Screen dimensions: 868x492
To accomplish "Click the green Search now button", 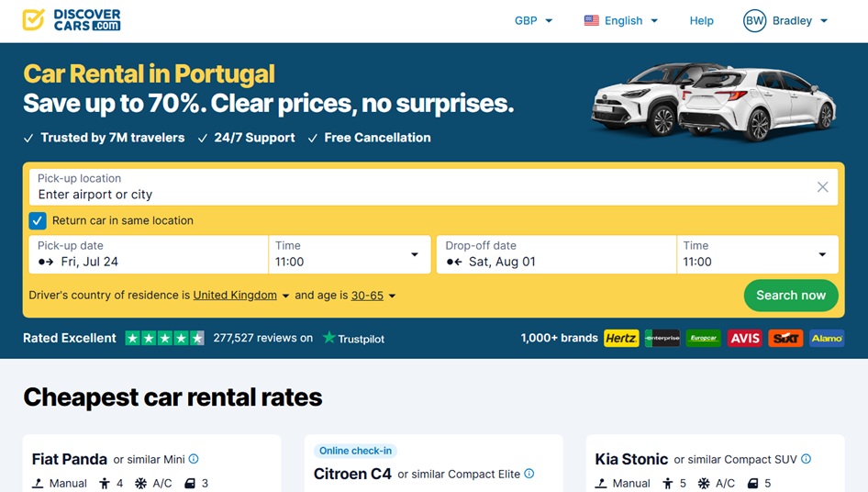I will pos(791,296).
